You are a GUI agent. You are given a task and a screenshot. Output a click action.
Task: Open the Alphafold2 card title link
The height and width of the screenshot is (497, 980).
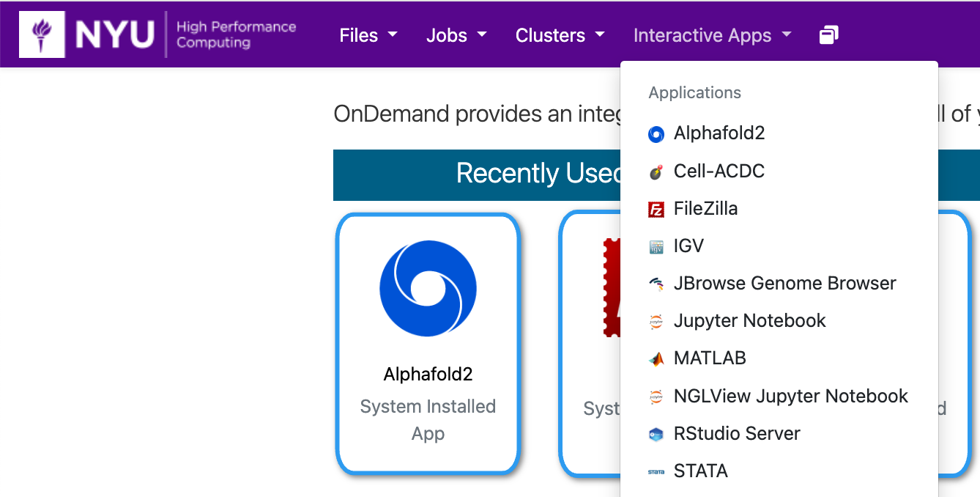click(x=428, y=375)
